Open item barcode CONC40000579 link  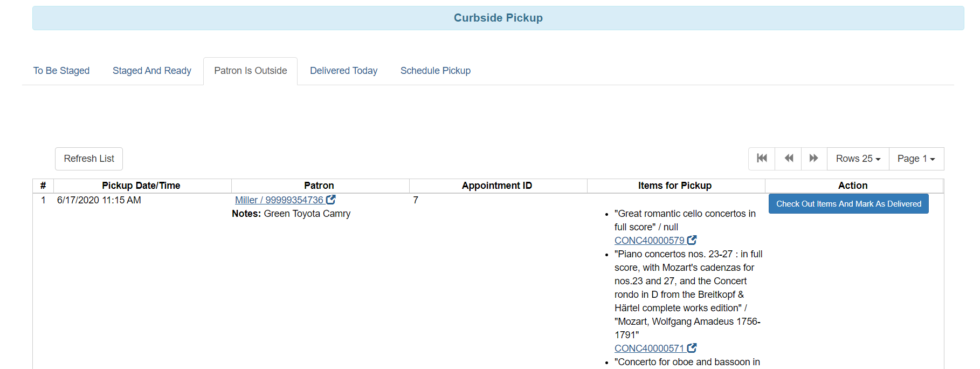click(x=649, y=241)
